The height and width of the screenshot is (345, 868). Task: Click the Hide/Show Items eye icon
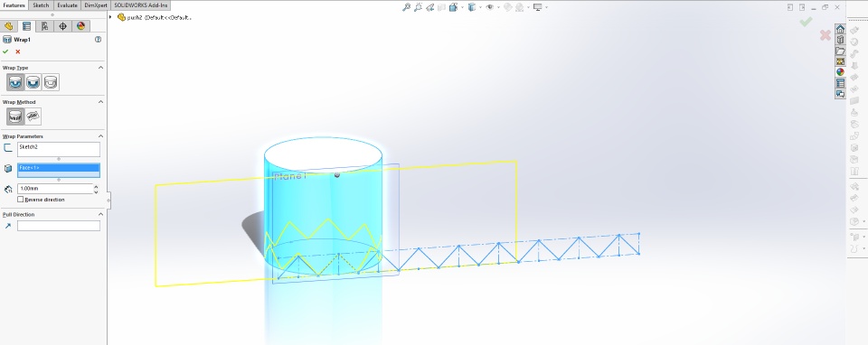pos(490,7)
